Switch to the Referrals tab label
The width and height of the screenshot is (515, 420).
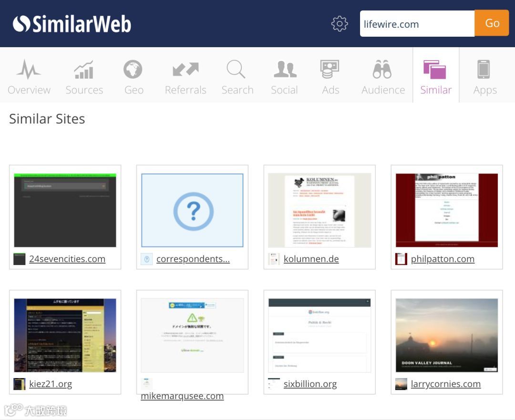(185, 90)
